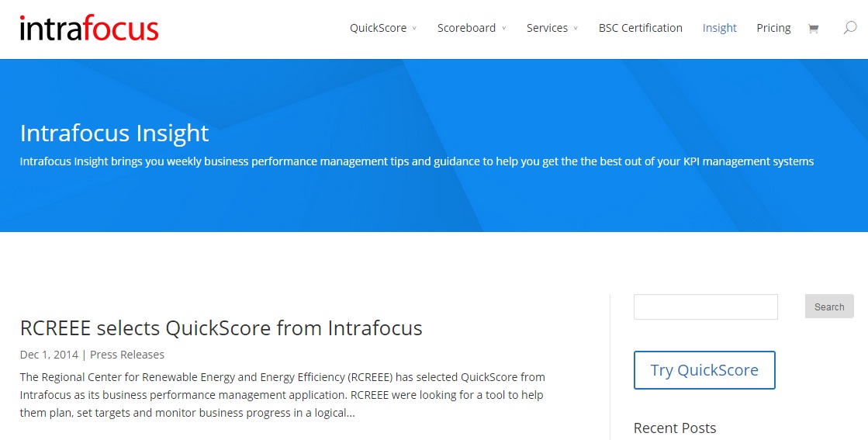Open the Press Releases category link

tap(127, 355)
